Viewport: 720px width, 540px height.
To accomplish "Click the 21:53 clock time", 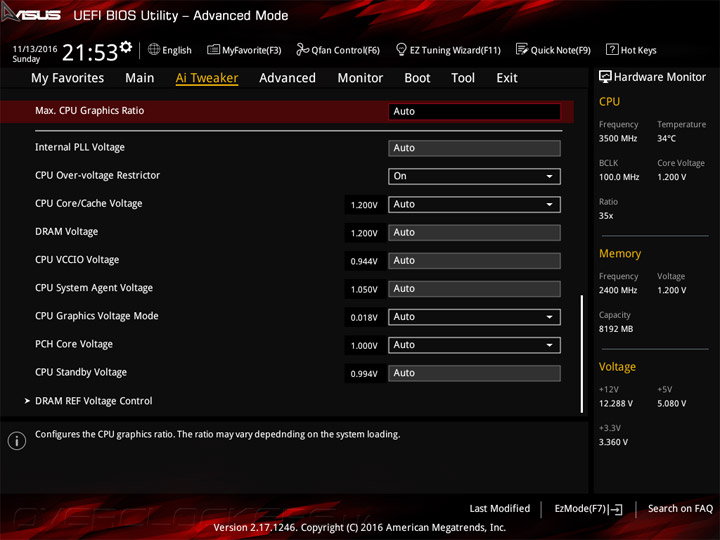I will [x=90, y=53].
